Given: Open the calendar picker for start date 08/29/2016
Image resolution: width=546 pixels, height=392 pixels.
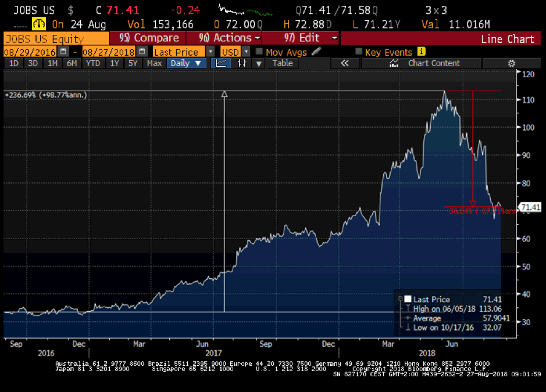Looking at the screenshot, I should [63, 52].
